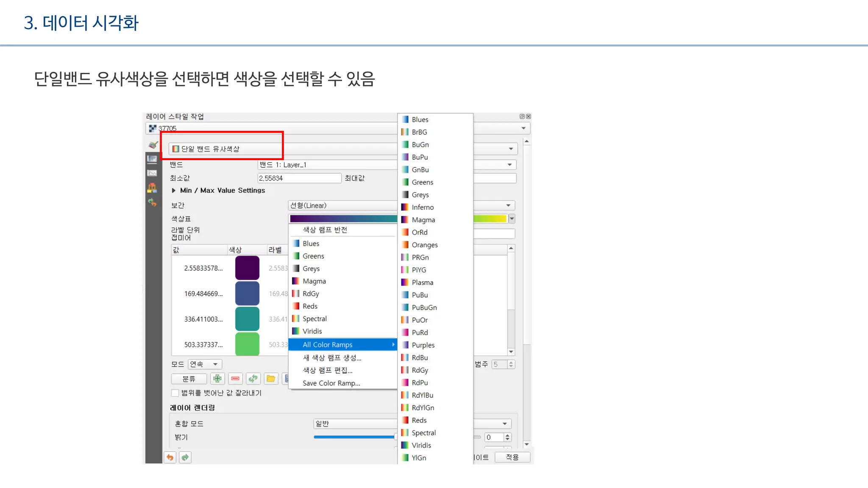Click the 라벨 column header

pyautogui.click(x=278, y=250)
